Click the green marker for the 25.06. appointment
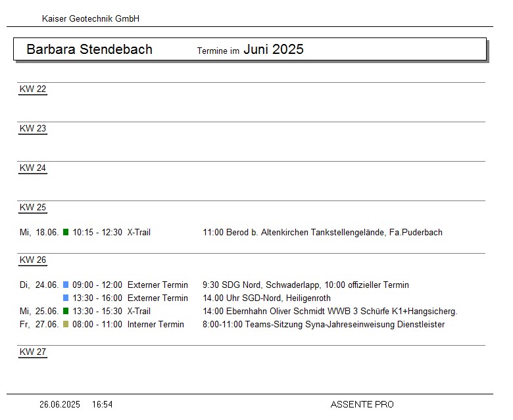 coord(66,311)
